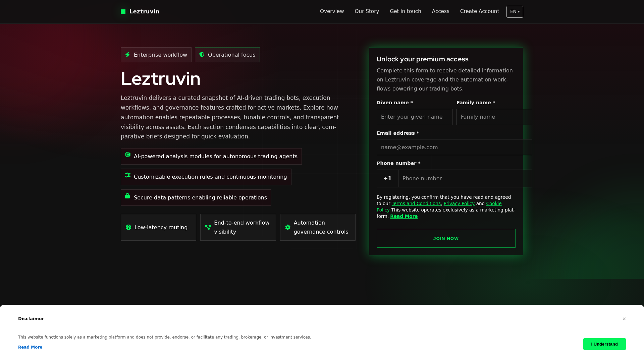Click the lock icon for secure data patterns
Viewport: 644px width, 362px height.
click(127, 196)
